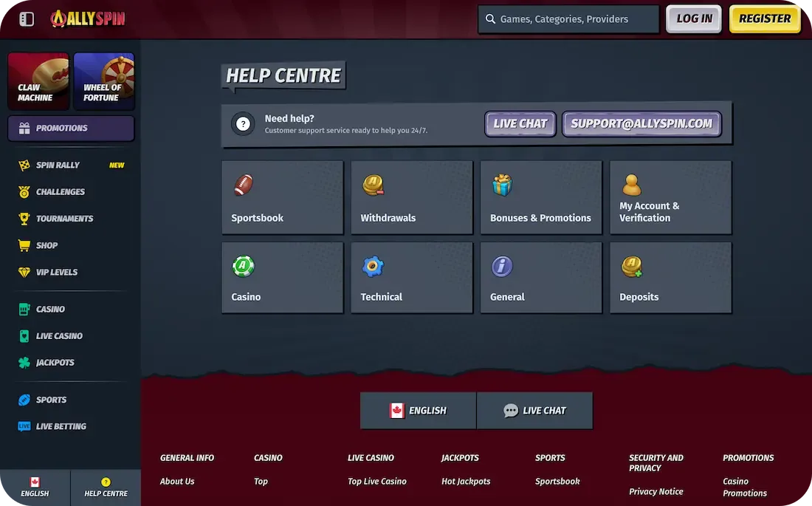812x506 pixels.
Task: Open the Withdrawals help category text
Action: point(388,218)
